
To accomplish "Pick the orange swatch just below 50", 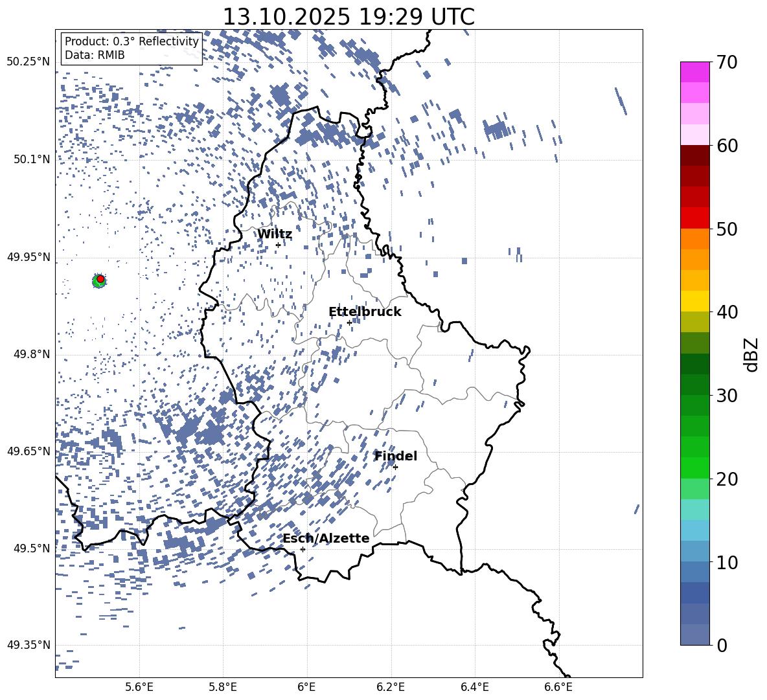I will 694,238.
